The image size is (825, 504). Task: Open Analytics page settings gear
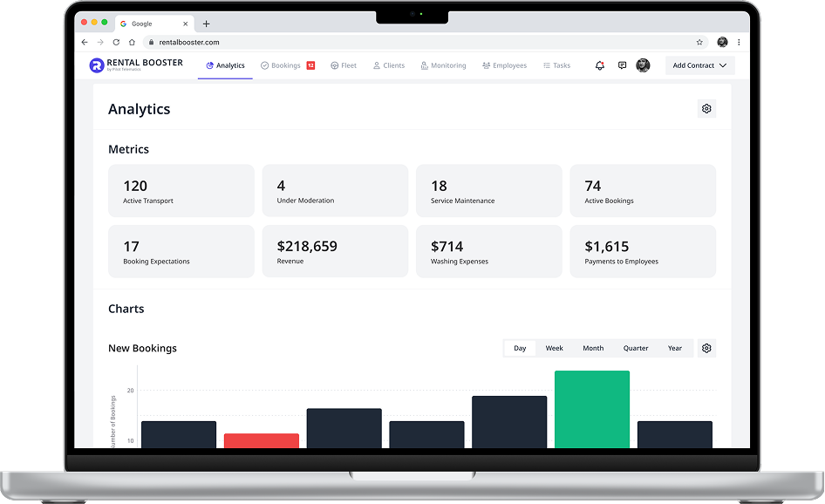(x=706, y=109)
